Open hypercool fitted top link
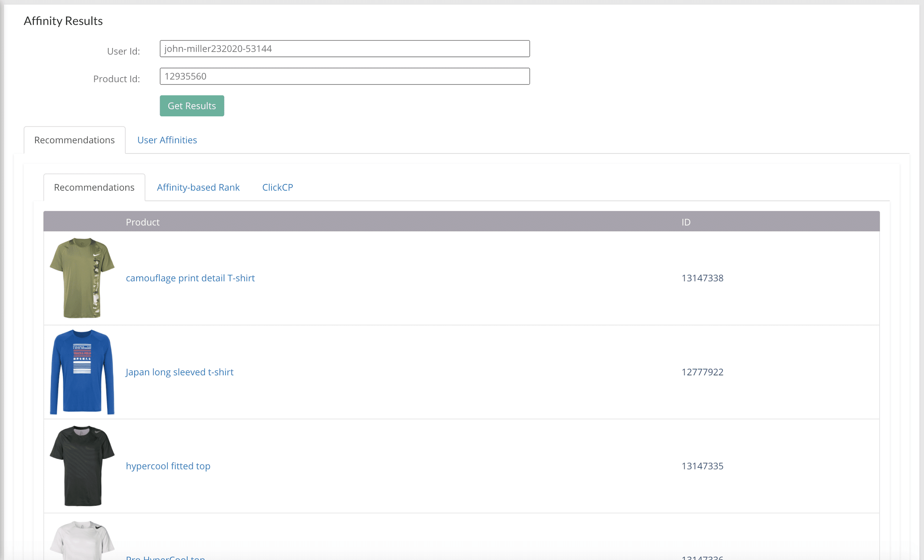 pos(168,466)
